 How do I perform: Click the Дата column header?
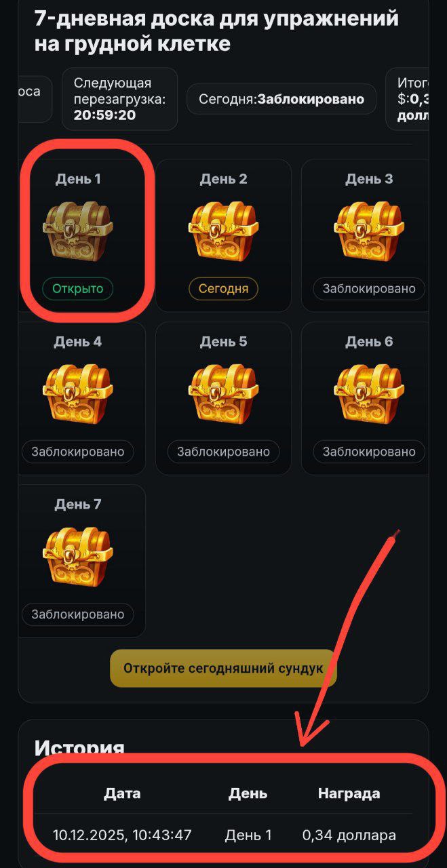pyautogui.click(x=122, y=793)
